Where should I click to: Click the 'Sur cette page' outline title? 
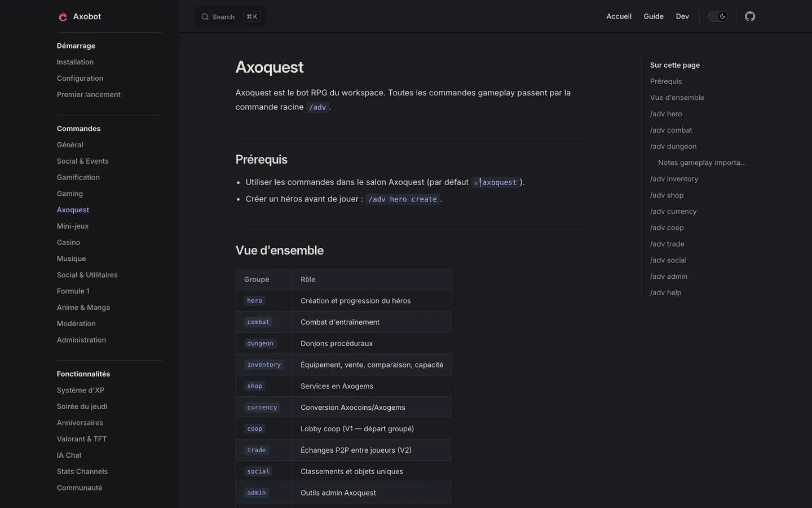pos(675,65)
